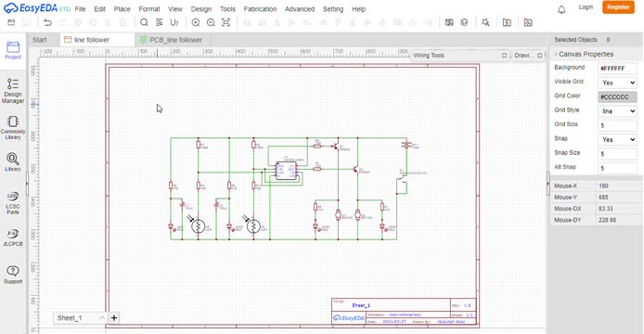This screenshot has height=334, width=644.
Task: Open the Setting menu
Action: [333, 9]
